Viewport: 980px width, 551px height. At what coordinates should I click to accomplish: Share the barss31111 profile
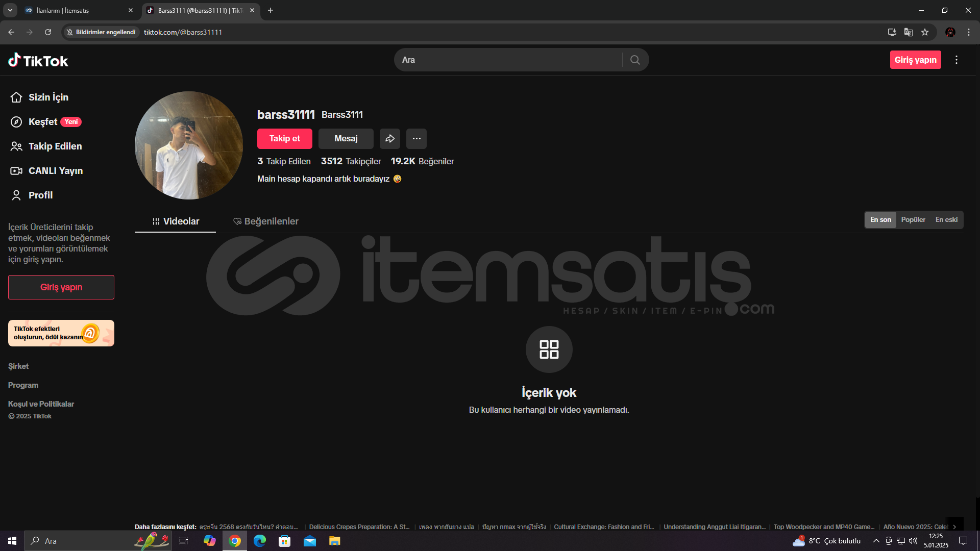390,139
